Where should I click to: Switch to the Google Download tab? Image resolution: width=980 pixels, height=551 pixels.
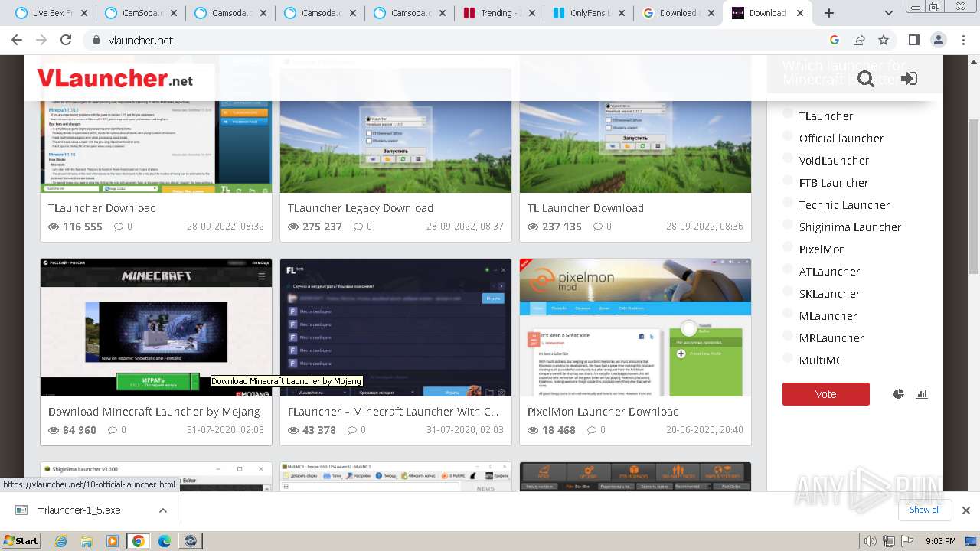point(678,13)
